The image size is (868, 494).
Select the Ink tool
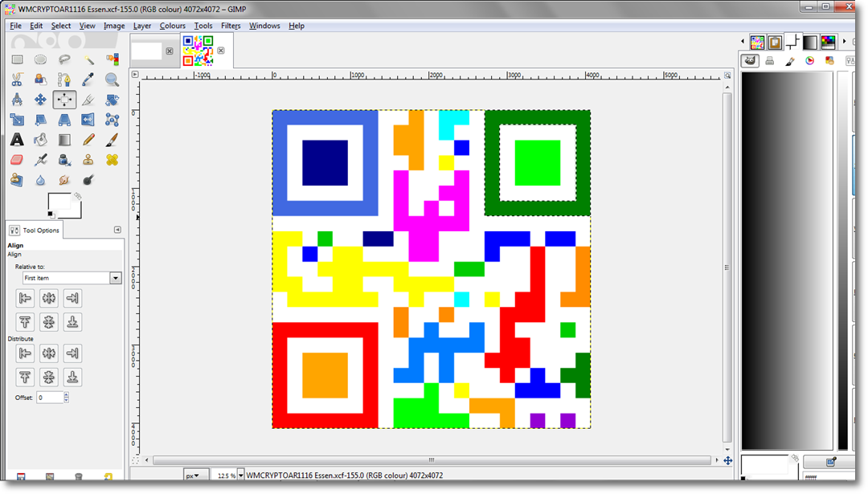coord(64,160)
